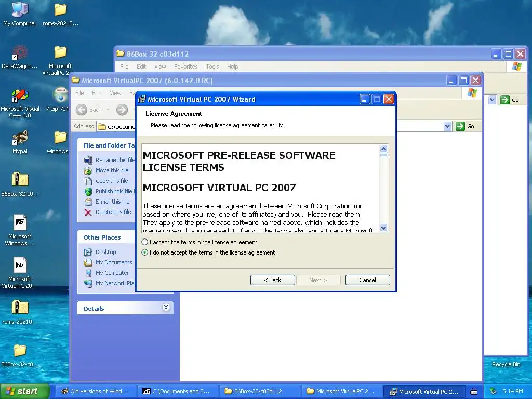The image size is (532, 399).
Task: Go to My Computer in Other Places
Action: 112,273
